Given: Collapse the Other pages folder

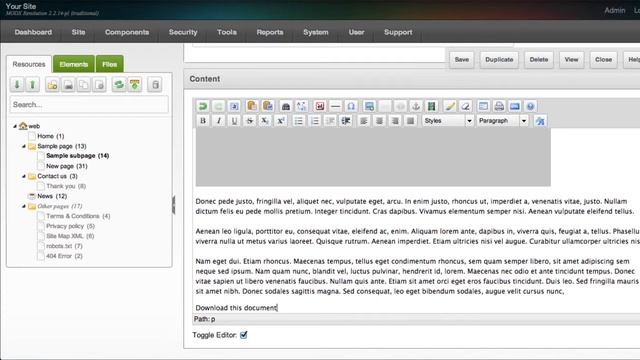Looking at the screenshot, I should 24,206.
